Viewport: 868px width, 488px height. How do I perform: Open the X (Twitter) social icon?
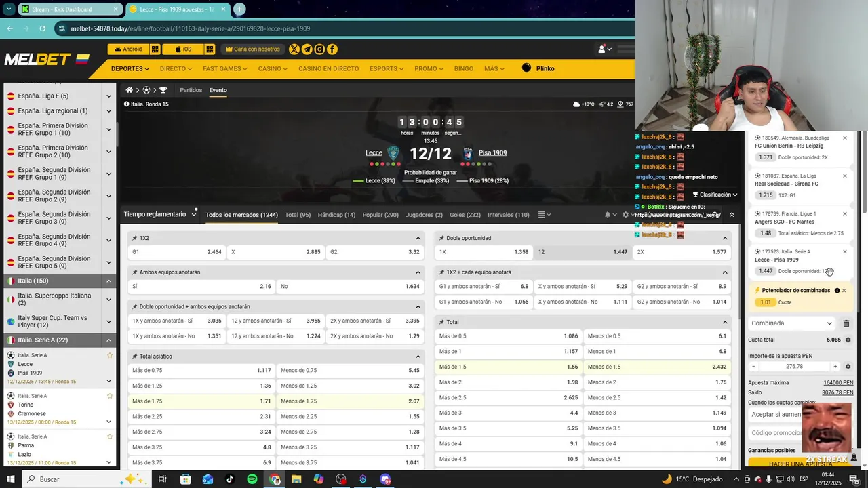click(294, 49)
